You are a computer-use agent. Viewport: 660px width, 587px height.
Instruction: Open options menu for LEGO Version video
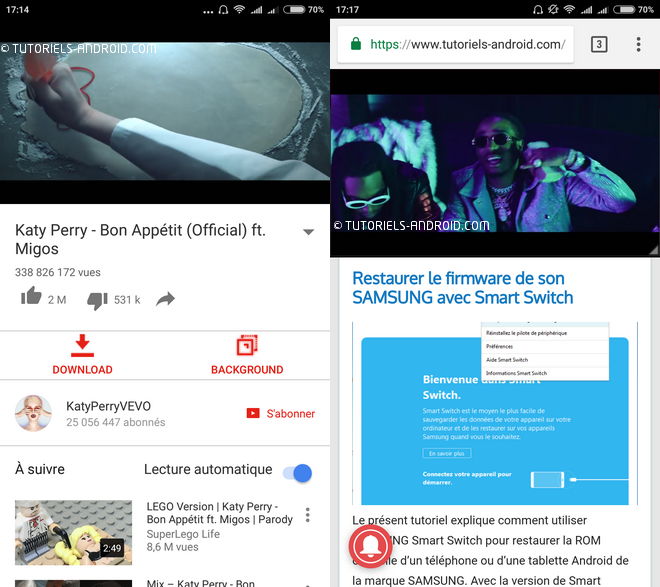[x=308, y=515]
